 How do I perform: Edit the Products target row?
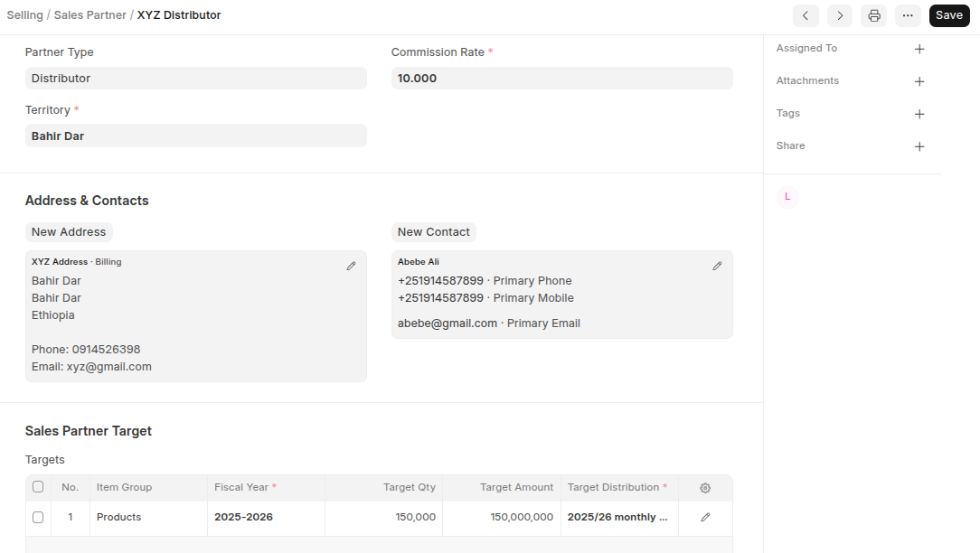pyautogui.click(x=705, y=518)
